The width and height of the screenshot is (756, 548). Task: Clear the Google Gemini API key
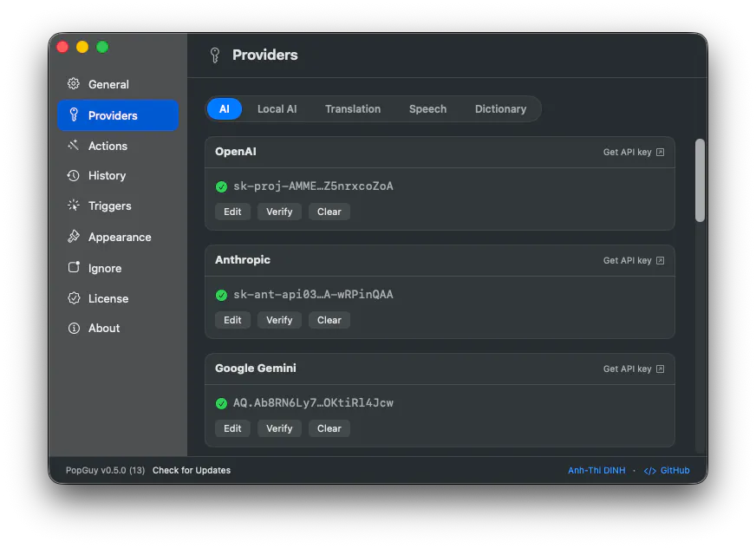tap(329, 428)
